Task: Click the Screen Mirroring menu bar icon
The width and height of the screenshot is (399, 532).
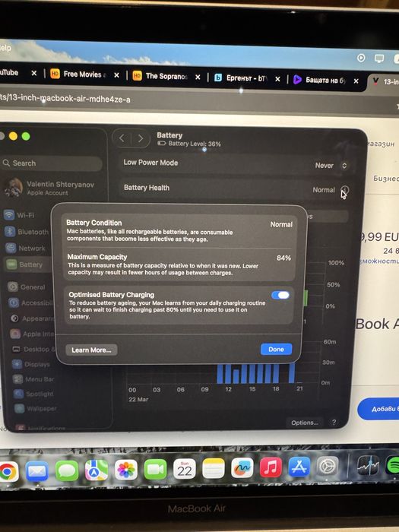Action: click(x=379, y=59)
